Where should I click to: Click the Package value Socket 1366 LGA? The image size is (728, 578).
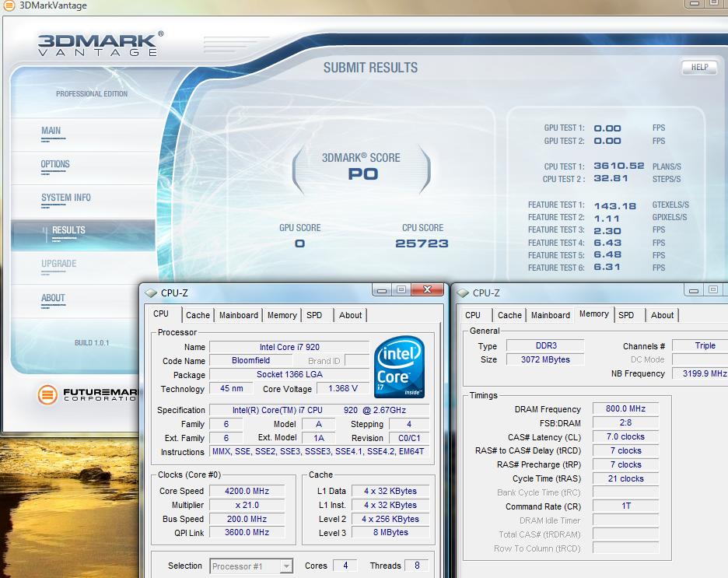(x=289, y=374)
